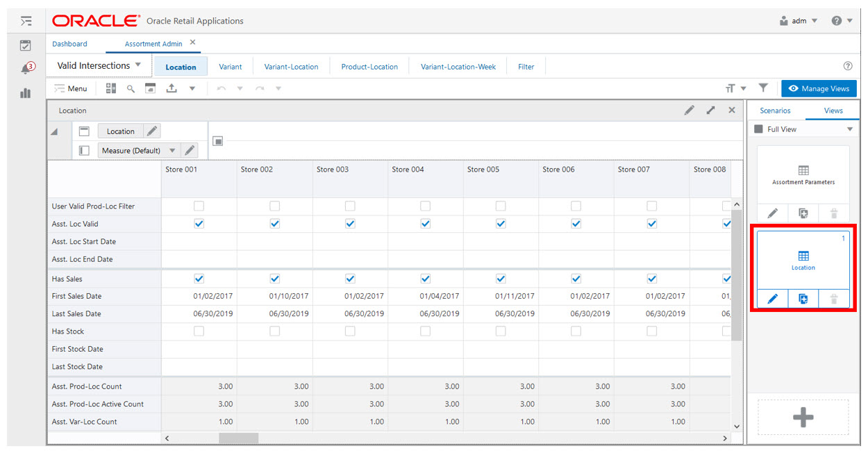Open the reports bar chart icon

coord(26,92)
